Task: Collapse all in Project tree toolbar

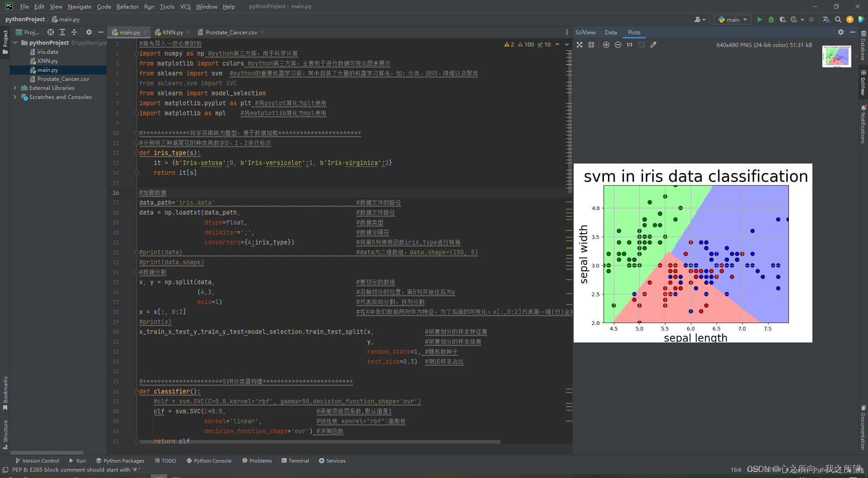Action: point(74,32)
